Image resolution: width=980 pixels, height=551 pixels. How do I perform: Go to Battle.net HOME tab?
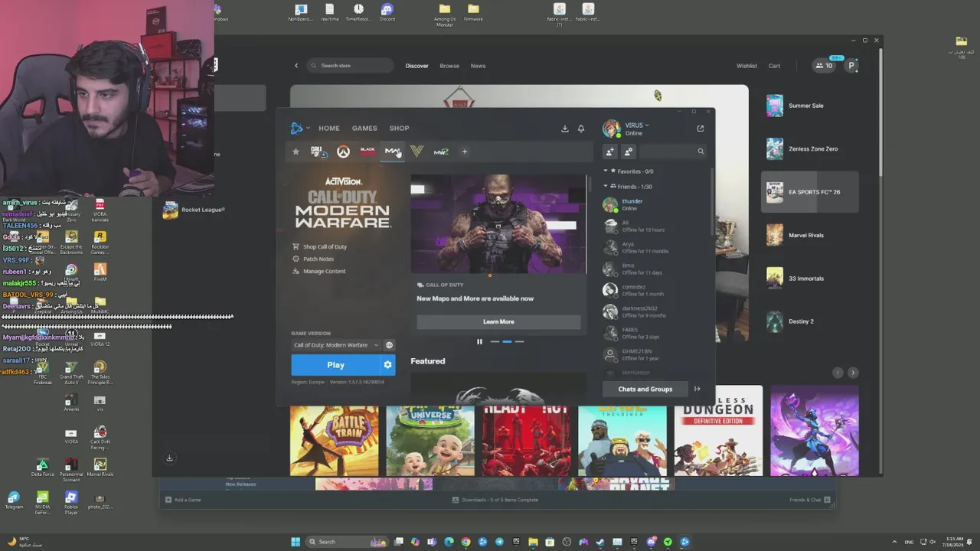[329, 129]
